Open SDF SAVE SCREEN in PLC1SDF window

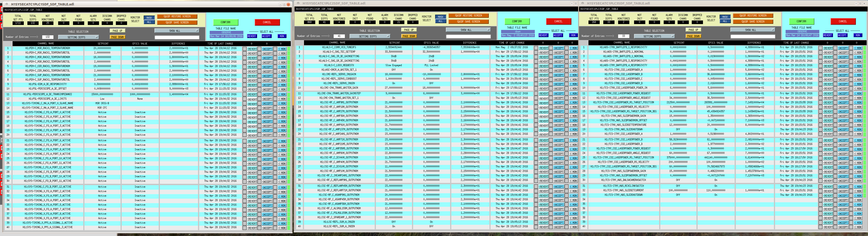[x=177, y=23]
